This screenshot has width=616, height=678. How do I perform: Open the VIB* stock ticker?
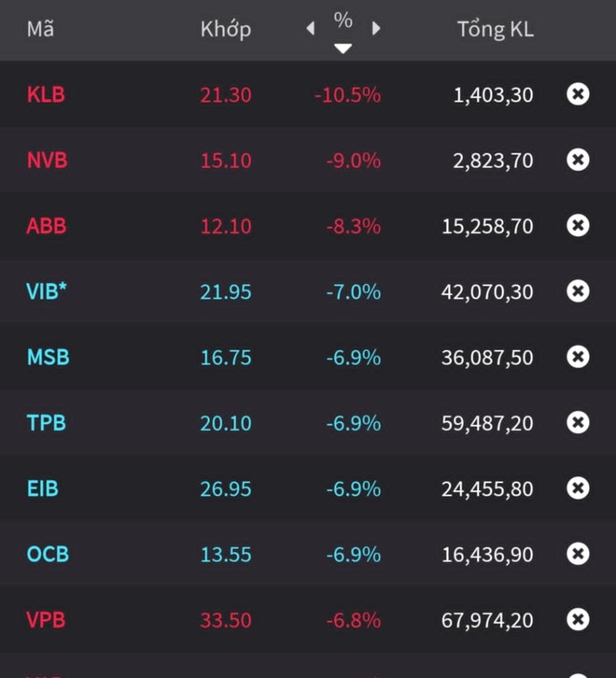tap(47, 291)
